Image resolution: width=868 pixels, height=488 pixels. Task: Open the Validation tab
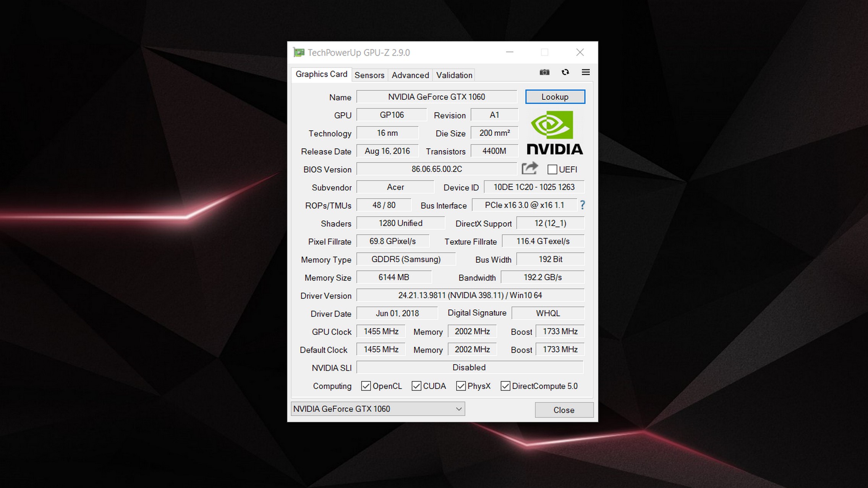pyautogui.click(x=454, y=75)
